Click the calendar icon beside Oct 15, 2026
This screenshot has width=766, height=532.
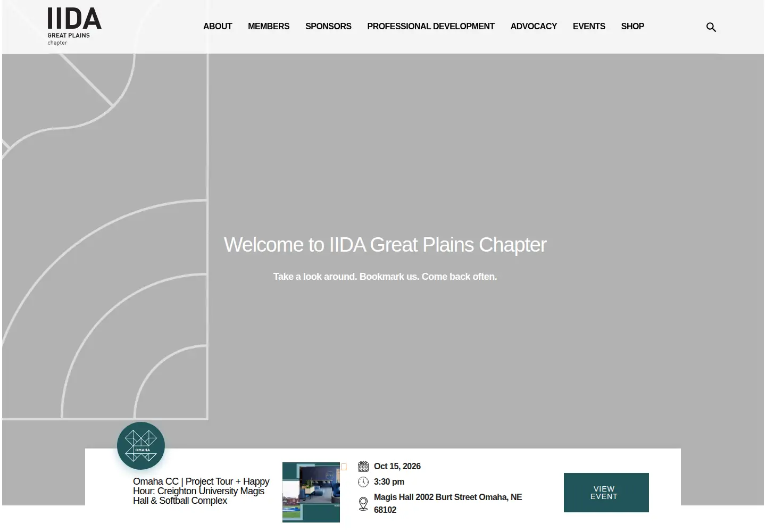[363, 467]
